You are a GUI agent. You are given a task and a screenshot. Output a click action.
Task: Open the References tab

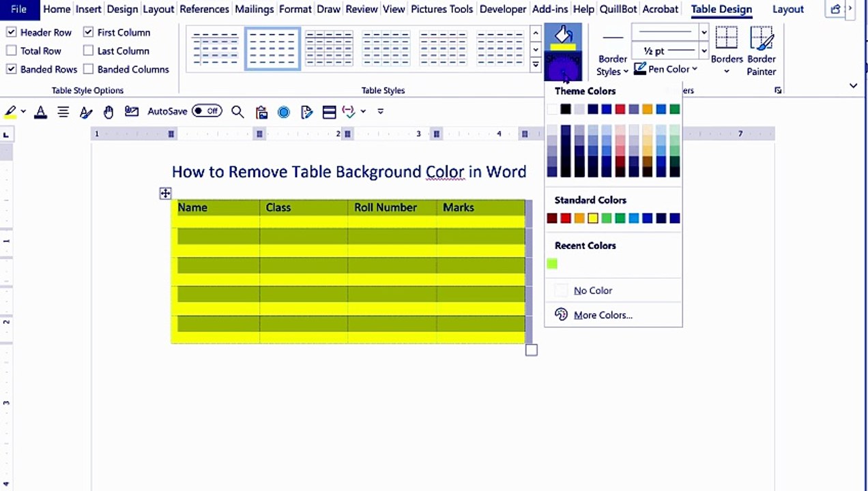tap(204, 9)
